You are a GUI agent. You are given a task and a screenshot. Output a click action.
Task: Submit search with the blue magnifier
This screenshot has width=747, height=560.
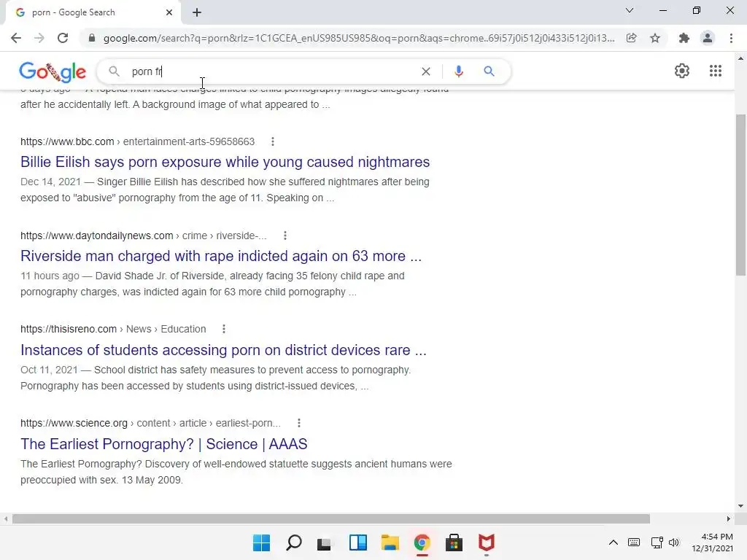(489, 71)
